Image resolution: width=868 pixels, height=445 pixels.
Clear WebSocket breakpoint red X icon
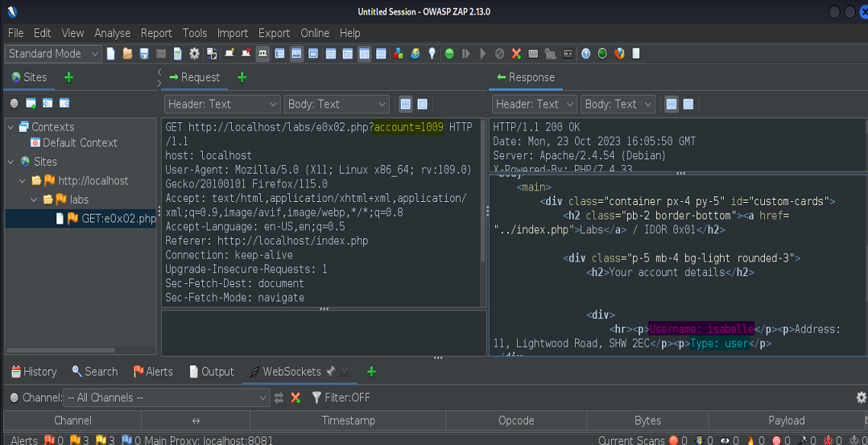pyautogui.click(x=296, y=398)
